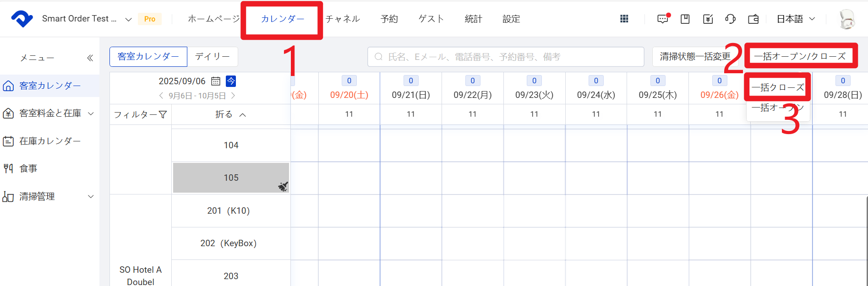Click the bookmark guide icon

pos(685,19)
